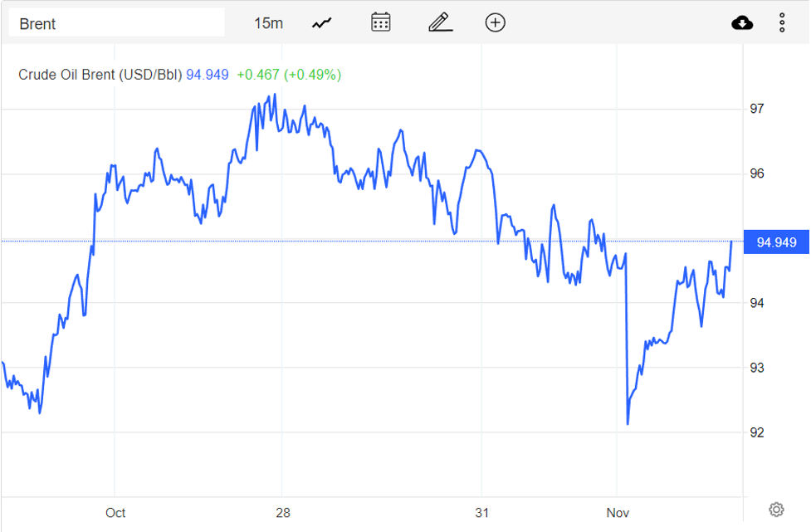
Task: Select the pencil drawing tool icon
Action: point(440,22)
